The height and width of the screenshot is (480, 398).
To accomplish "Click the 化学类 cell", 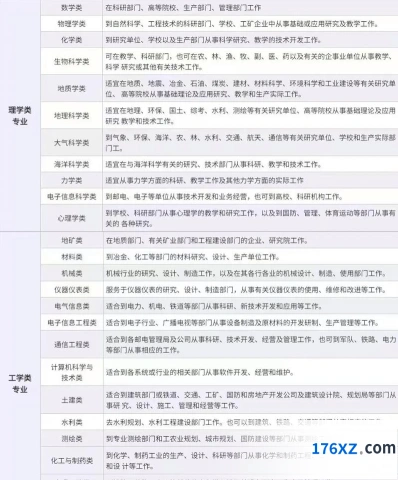I will pos(72,40).
